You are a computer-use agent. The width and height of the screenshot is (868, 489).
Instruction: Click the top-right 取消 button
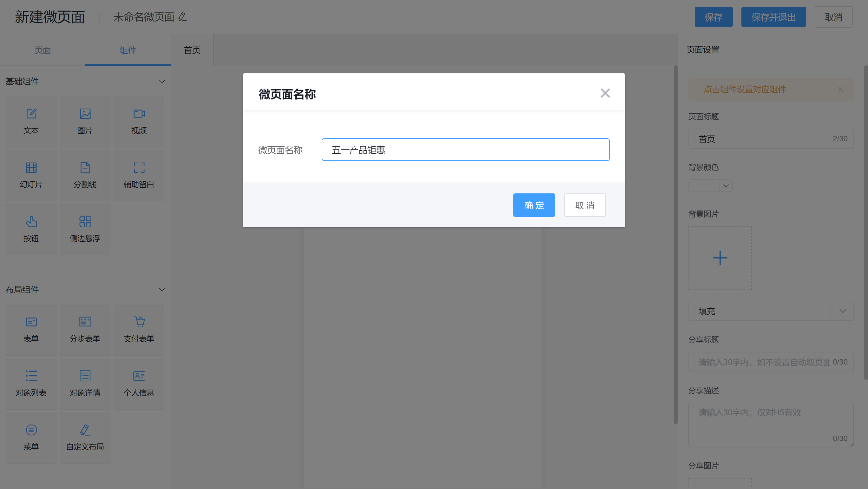833,17
